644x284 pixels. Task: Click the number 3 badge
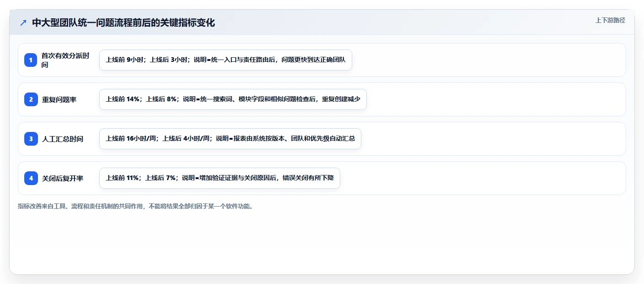(x=31, y=139)
